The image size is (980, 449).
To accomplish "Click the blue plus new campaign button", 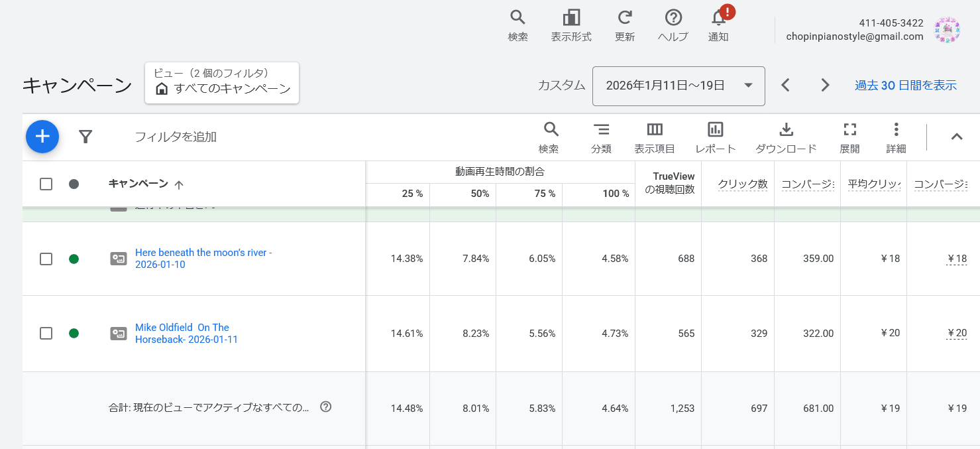I will [x=42, y=137].
